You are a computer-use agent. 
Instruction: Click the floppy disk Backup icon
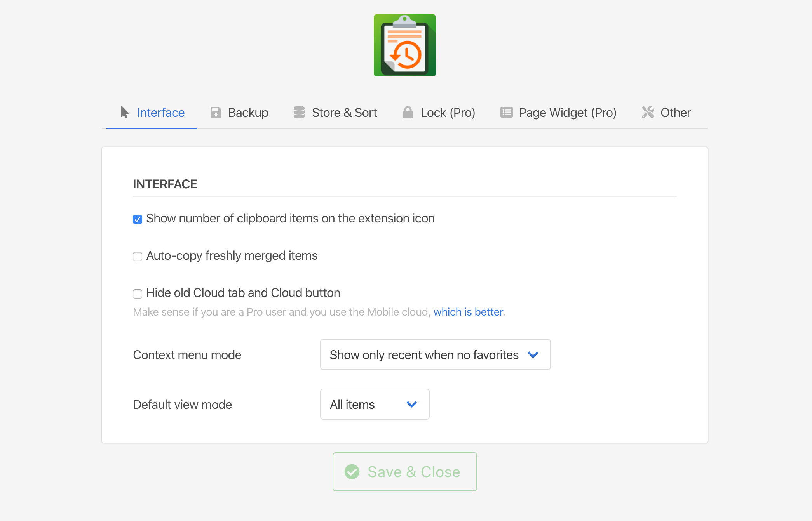216,112
